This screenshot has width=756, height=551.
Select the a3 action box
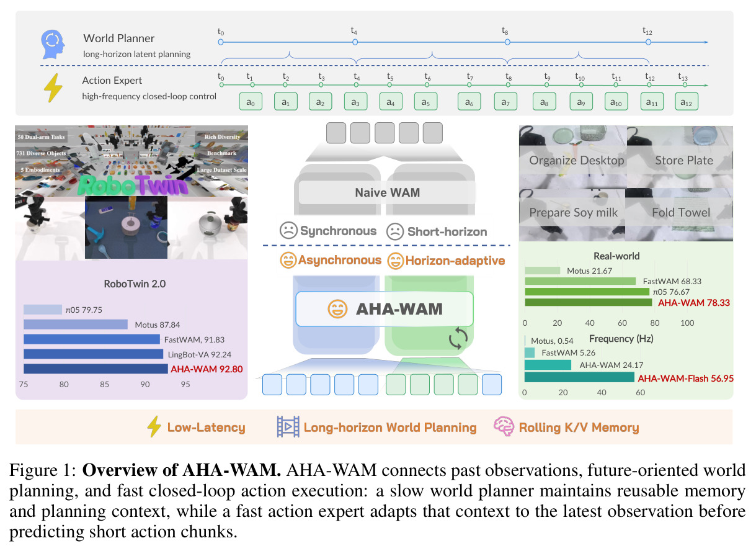point(356,102)
